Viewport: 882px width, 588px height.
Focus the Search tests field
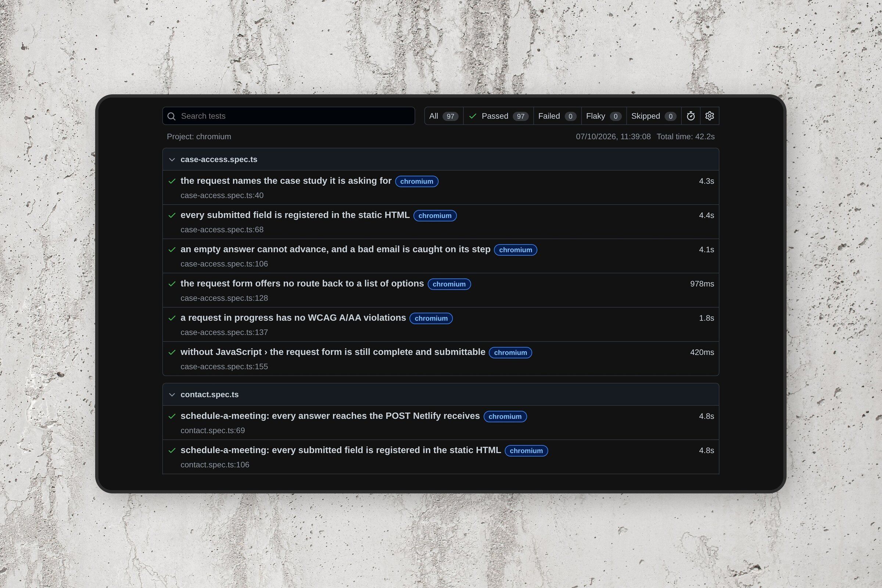288,116
